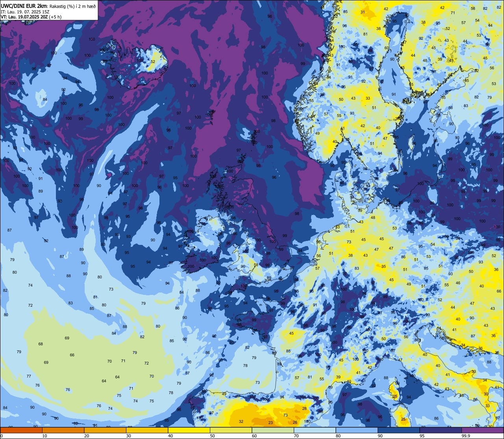Click the map title UWC/DINI EUR 2km

(24, 6)
